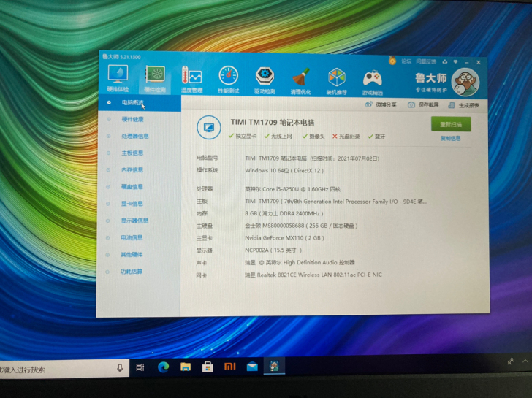Share via 微博分享 Weibo button

tap(381, 104)
